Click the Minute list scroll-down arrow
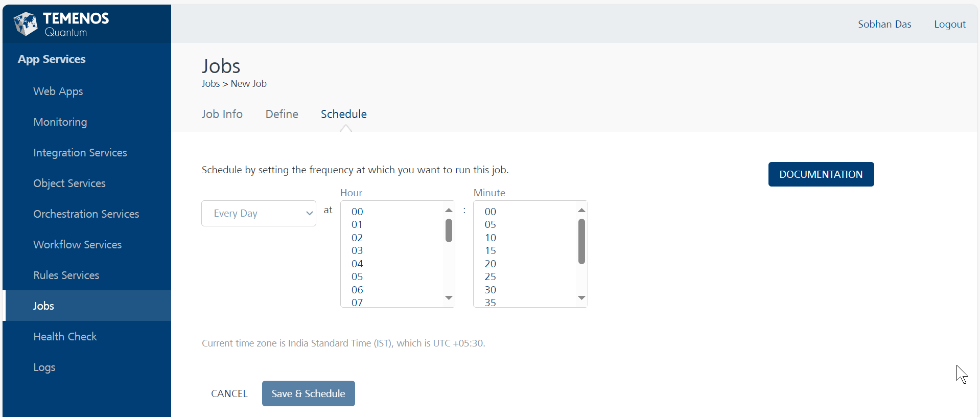This screenshot has width=980, height=417. 581,298
